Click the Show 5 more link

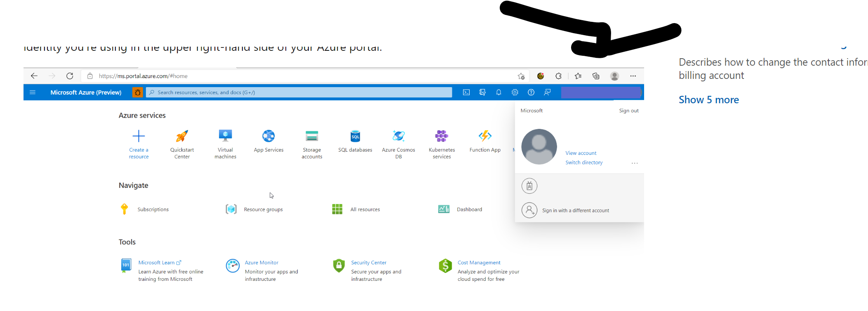coord(708,100)
